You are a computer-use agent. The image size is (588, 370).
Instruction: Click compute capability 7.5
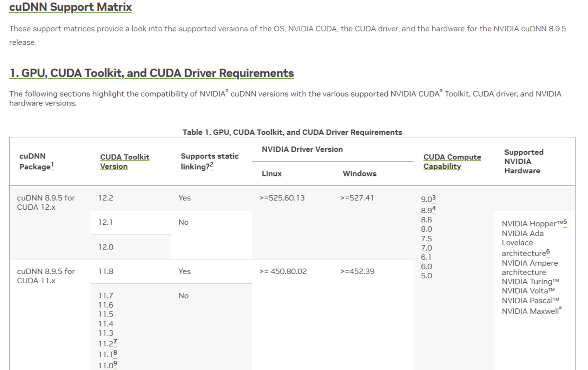[426, 239]
